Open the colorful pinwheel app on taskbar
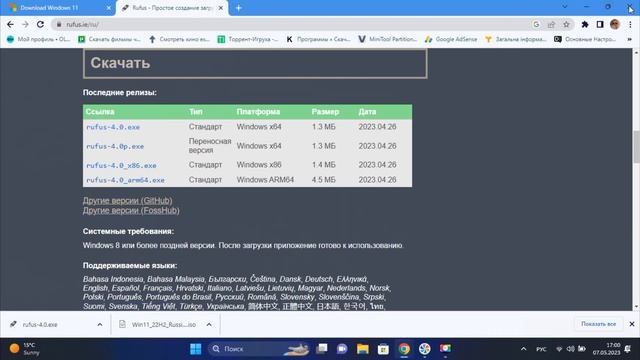 coord(424,349)
